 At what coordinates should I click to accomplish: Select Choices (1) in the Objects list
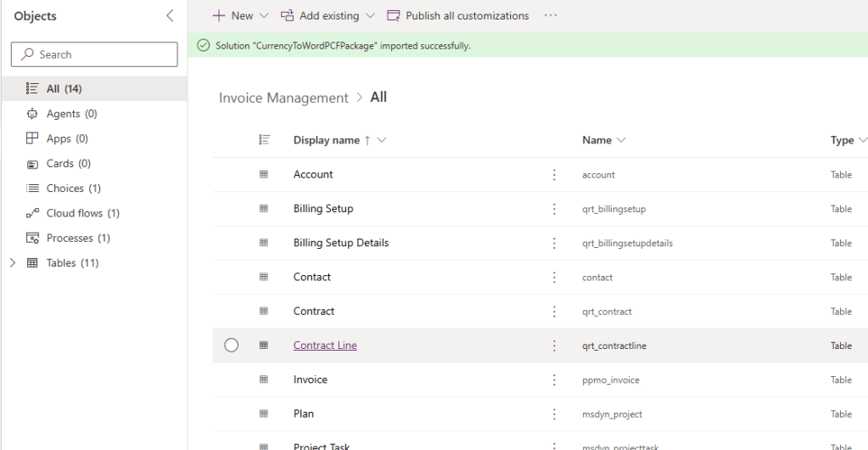pyautogui.click(x=73, y=188)
